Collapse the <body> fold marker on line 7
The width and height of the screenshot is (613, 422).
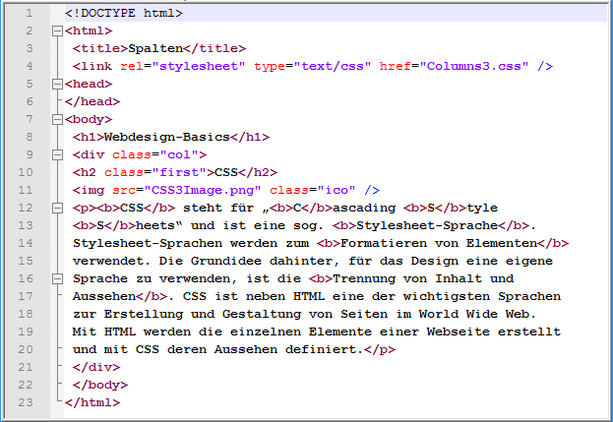coord(57,119)
